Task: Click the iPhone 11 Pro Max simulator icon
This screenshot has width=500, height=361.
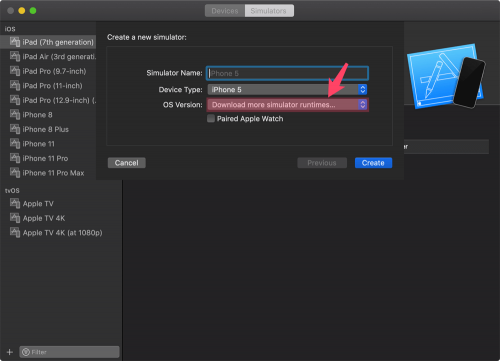Action: click(15, 173)
